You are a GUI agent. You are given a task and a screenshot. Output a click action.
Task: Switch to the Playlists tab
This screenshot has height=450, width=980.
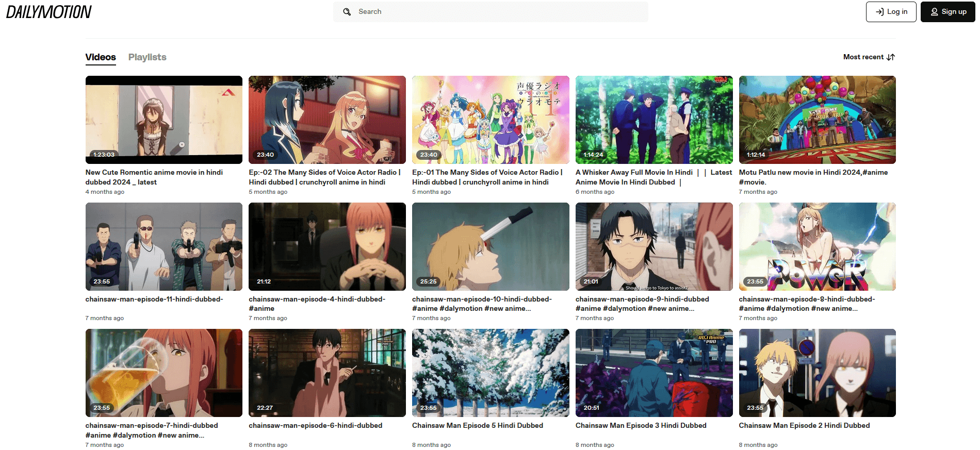[x=148, y=57]
